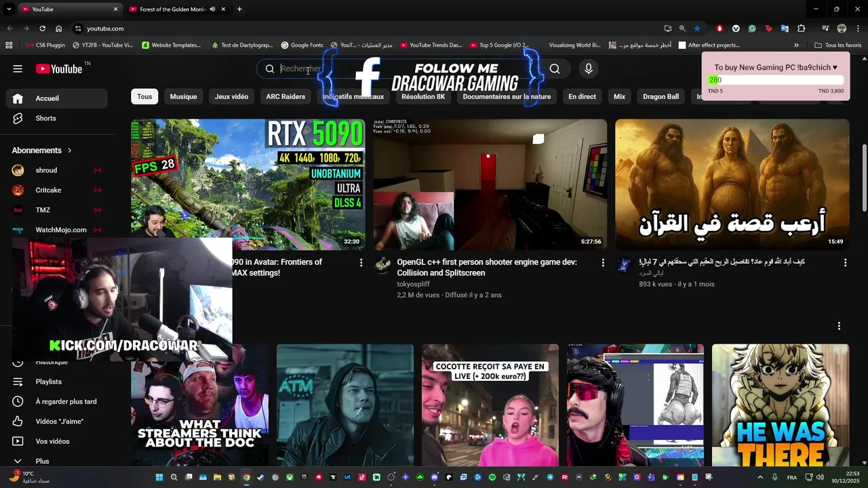Screen dimensions: 868x488
Task: Click the youtube.com address bar
Action: tap(366, 28)
